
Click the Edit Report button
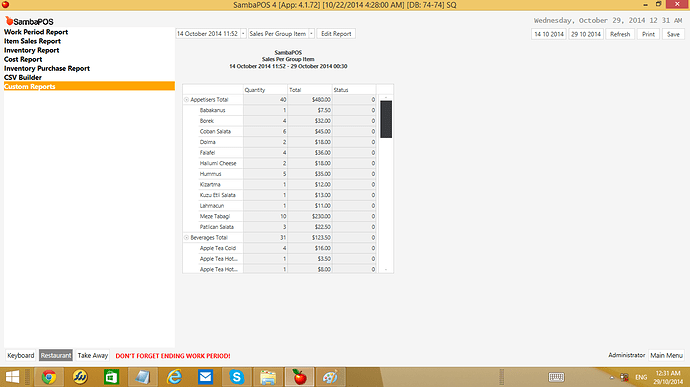click(x=336, y=33)
